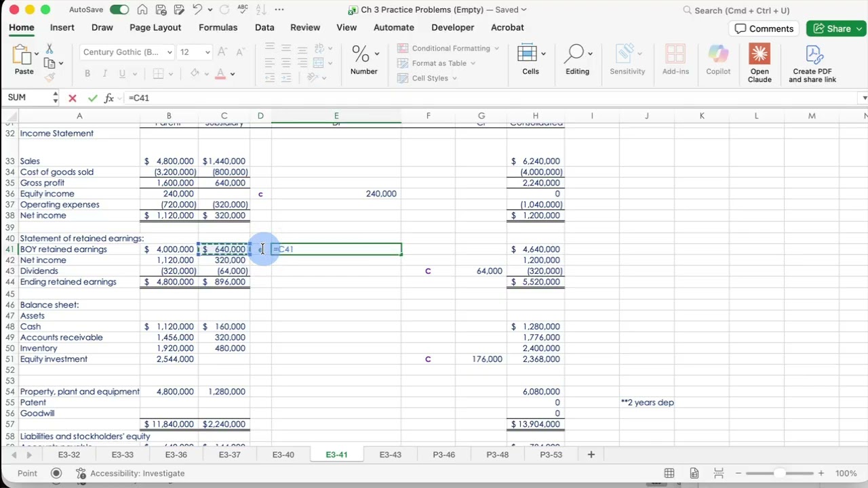Image resolution: width=868 pixels, height=488 pixels.
Task: Click the Format Painter brush icon
Action: point(50,77)
